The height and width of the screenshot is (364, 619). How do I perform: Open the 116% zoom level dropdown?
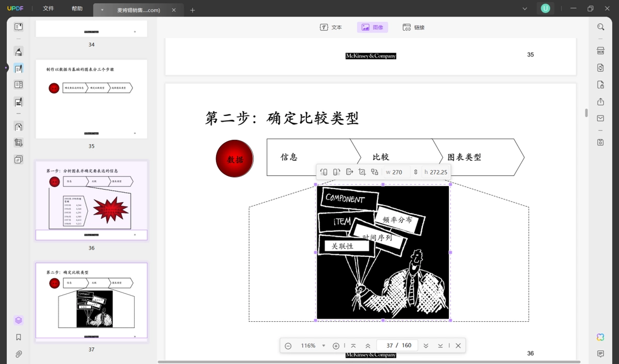(x=323, y=345)
